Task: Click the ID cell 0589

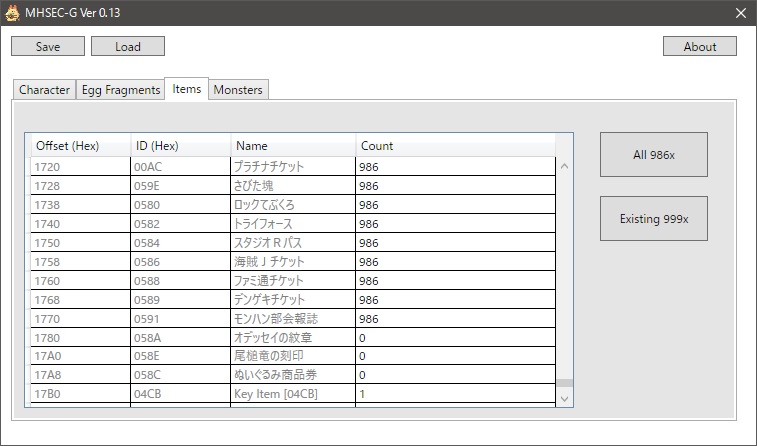Action: (181, 299)
